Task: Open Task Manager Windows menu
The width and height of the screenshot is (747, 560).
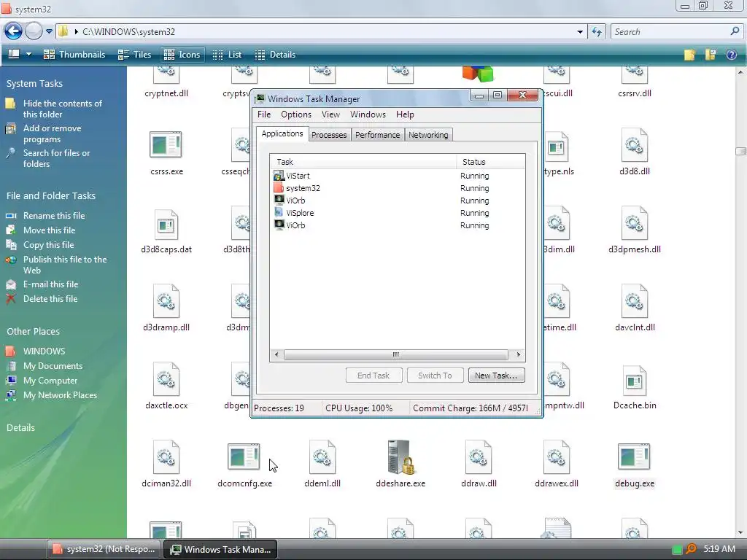Action: (x=368, y=114)
